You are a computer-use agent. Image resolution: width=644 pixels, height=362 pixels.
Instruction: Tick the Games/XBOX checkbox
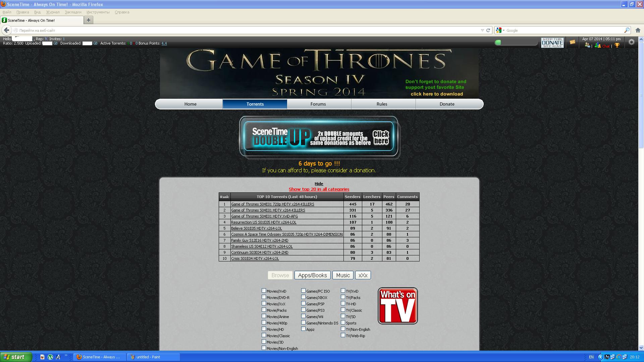click(303, 297)
